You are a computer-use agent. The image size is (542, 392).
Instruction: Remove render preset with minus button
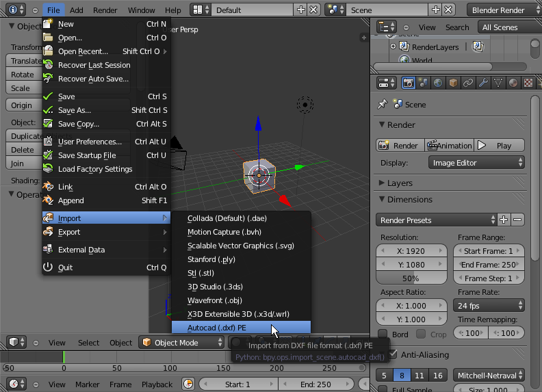point(517,220)
